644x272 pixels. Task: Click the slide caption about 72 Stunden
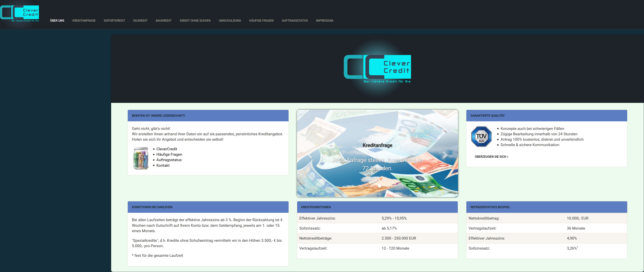click(x=377, y=164)
